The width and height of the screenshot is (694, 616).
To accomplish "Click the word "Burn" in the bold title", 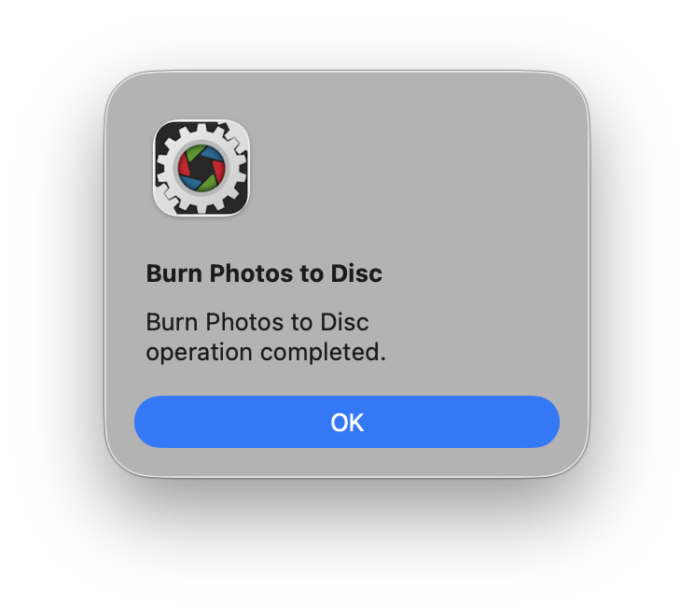I will [173, 273].
